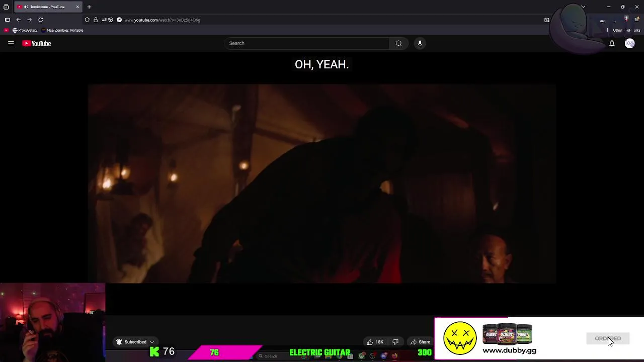Close the Tombstone - YouTube tab
Viewport: 644px width, 362px height.
(x=77, y=7)
